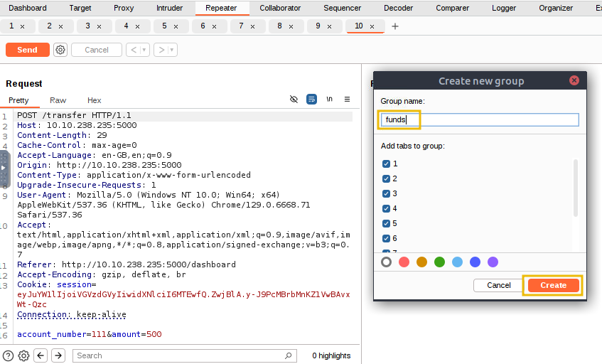The width and height of the screenshot is (602, 364).
Task: Go forward to next request in history
Action: click(161, 50)
